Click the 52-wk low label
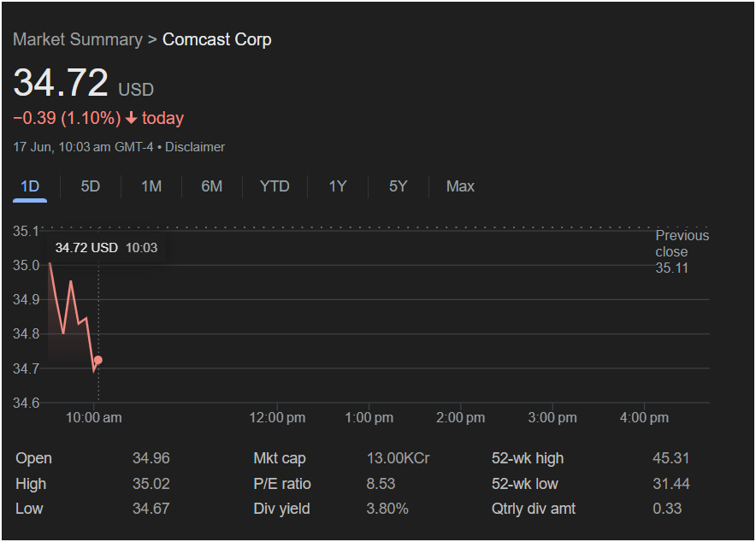 coord(524,484)
